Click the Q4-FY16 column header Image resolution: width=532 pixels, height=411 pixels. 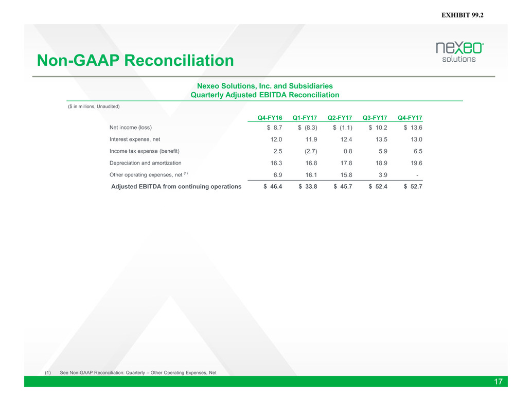click(x=270, y=117)
